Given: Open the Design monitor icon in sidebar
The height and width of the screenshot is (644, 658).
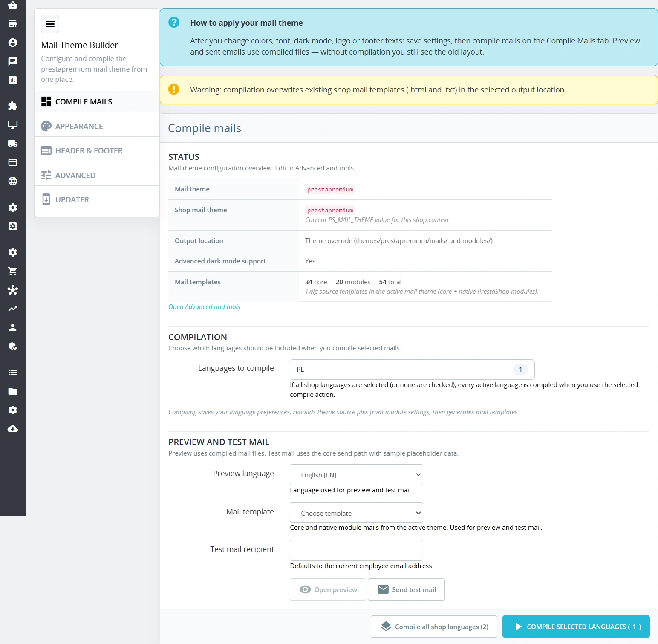Looking at the screenshot, I should pos(13,125).
